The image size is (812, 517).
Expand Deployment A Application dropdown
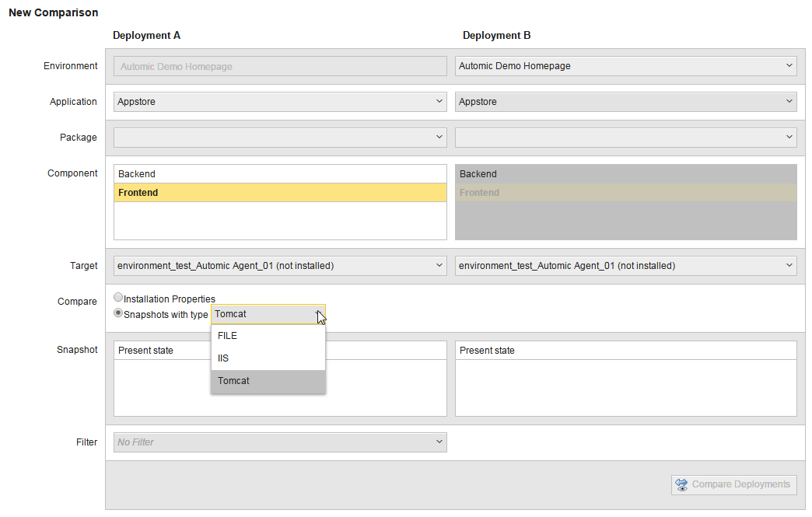(280, 102)
